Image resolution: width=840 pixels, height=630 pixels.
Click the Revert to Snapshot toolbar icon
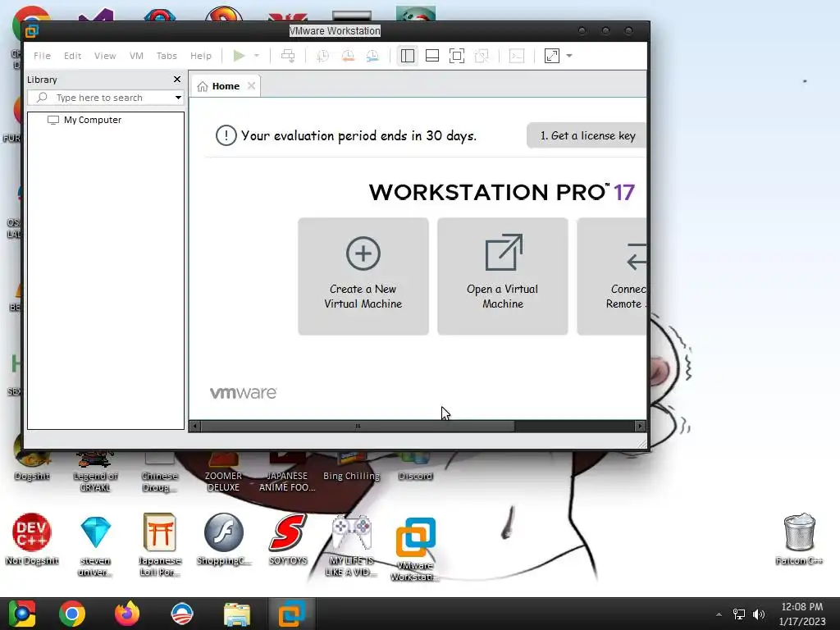(348, 56)
